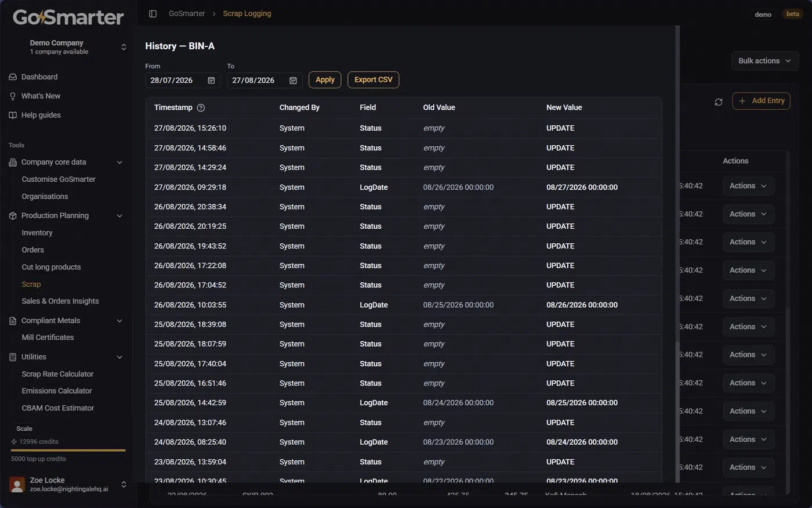Click new value 08/27/2026 00:00:00
The height and width of the screenshot is (508, 812).
pos(582,188)
